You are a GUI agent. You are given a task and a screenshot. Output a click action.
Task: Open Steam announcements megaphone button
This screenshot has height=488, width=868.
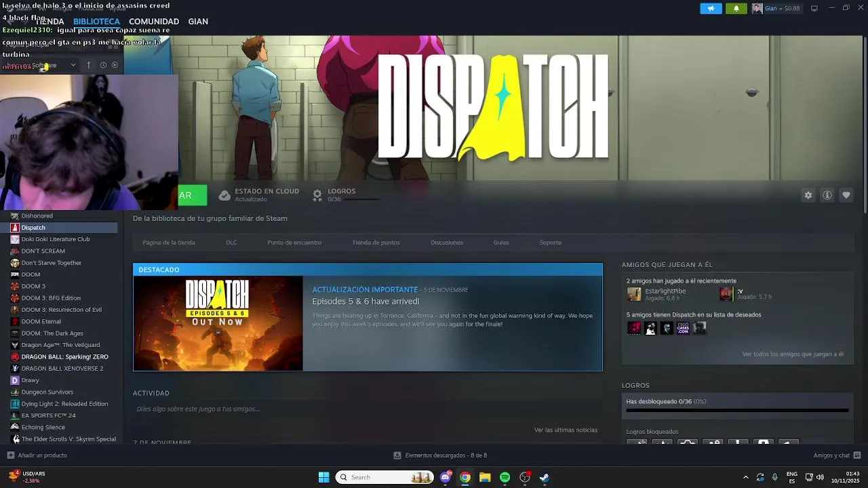[711, 9]
